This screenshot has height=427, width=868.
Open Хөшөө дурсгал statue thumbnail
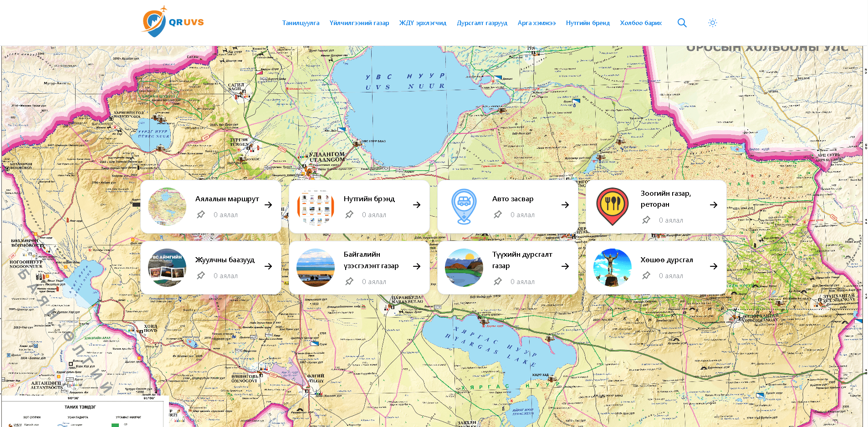(612, 268)
